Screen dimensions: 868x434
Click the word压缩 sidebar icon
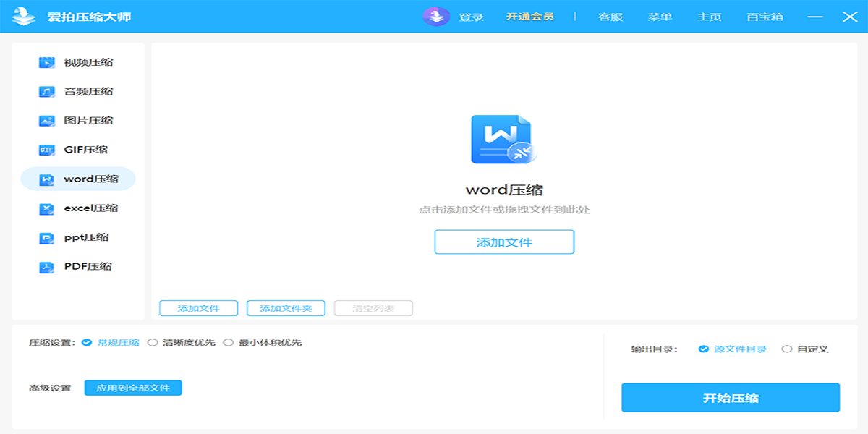47,179
